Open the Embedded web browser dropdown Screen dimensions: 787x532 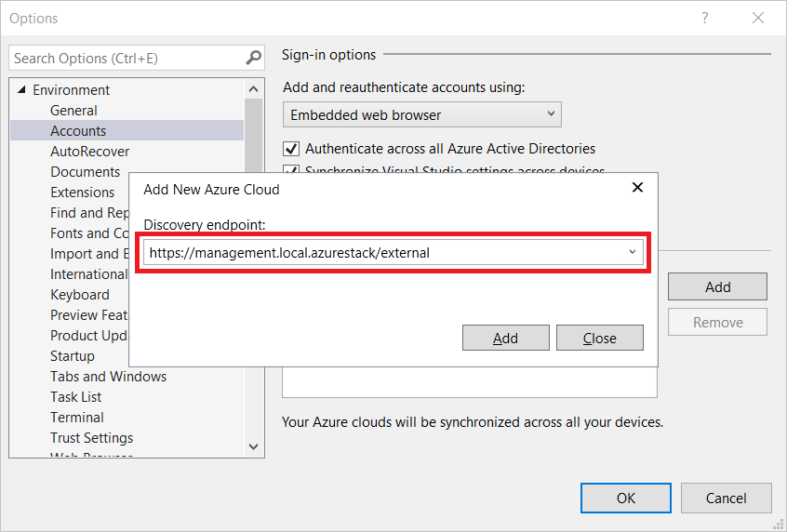point(421,115)
